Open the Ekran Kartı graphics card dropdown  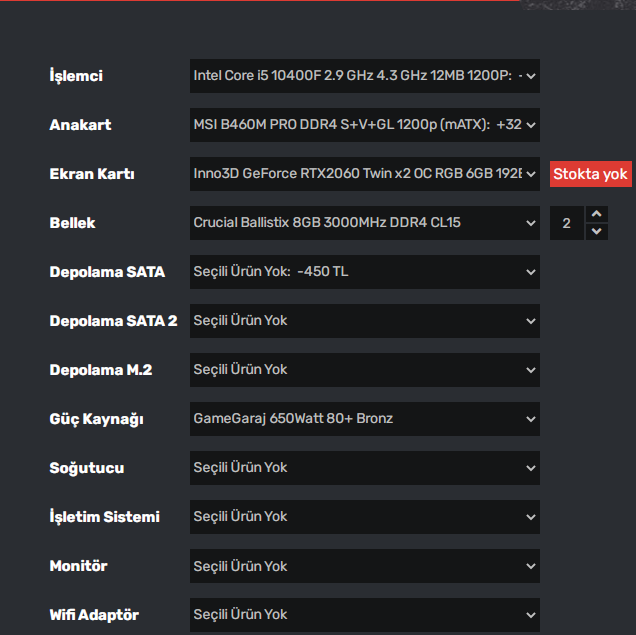pyautogui.click(x=364, y=174)
